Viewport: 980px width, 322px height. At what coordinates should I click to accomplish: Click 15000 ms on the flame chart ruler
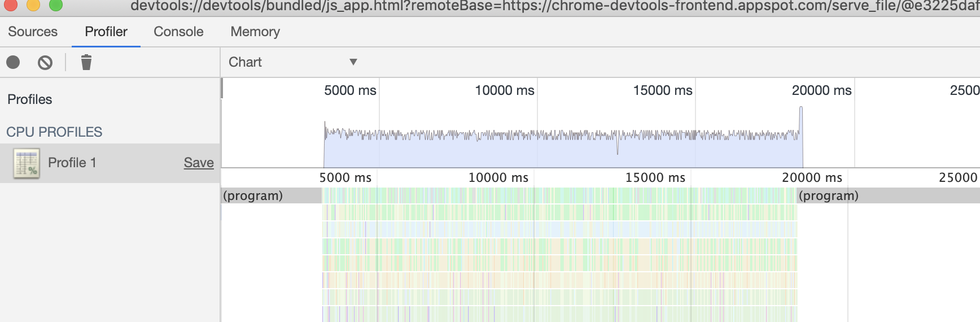point(655,177)
